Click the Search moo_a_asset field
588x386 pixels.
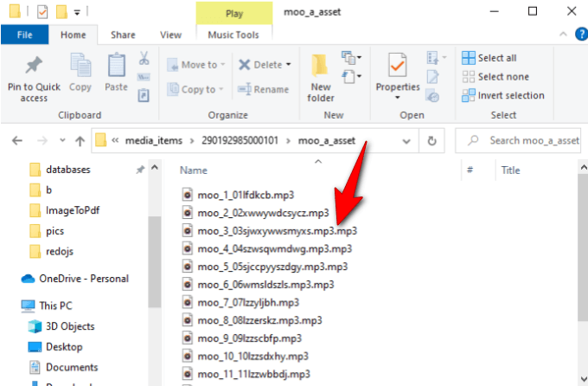coord(518,141)
